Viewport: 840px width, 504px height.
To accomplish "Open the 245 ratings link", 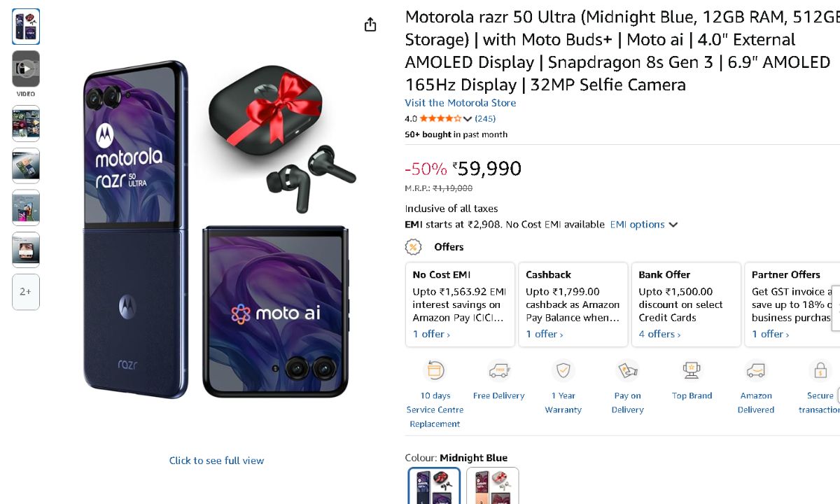I will (x=485, y=119).
